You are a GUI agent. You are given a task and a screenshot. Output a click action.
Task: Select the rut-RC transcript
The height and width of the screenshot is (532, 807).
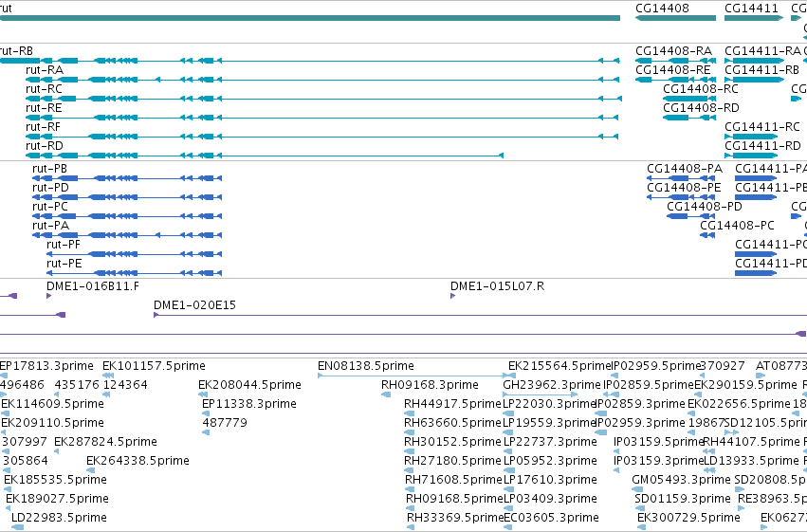tap(323, 99)
